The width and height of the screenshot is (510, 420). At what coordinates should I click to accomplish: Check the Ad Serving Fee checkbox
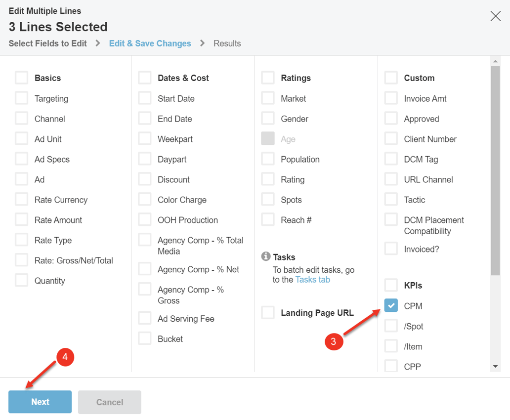(x=145, y=318)
